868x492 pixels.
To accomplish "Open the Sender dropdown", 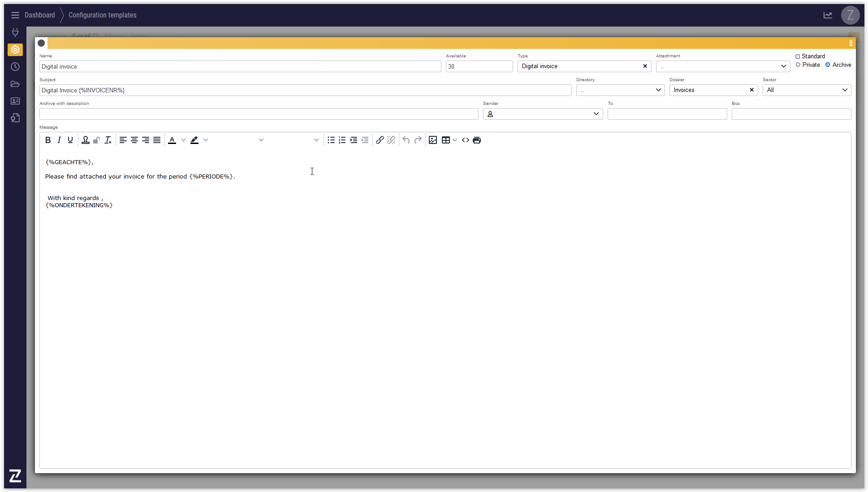I will pos(542,114).
